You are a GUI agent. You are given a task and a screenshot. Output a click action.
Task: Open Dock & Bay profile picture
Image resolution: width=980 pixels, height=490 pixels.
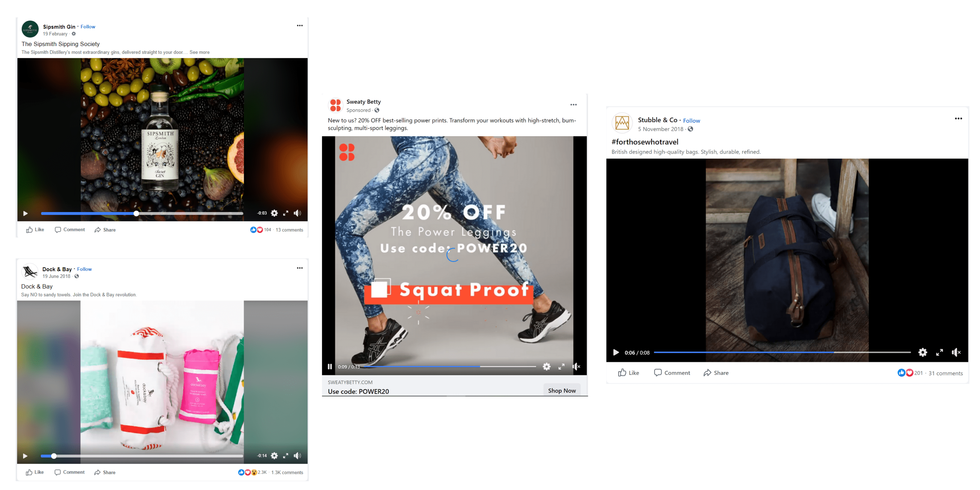click(x=30, y=272)
